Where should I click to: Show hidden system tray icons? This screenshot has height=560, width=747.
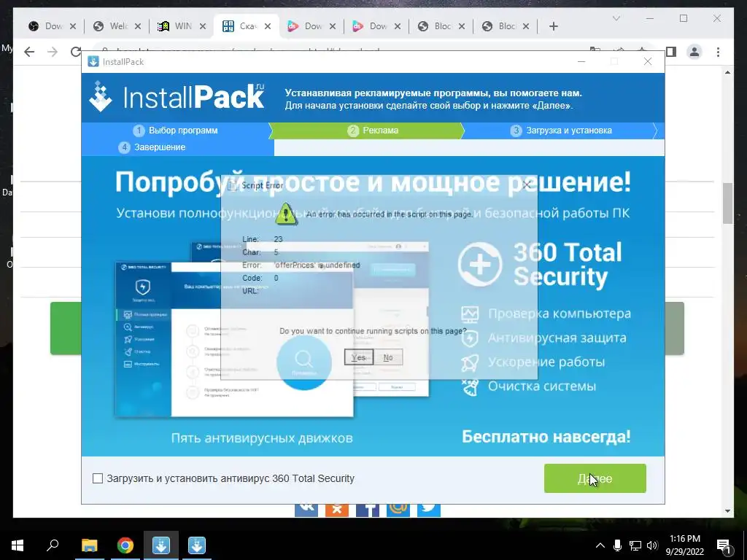click(600, 545)
